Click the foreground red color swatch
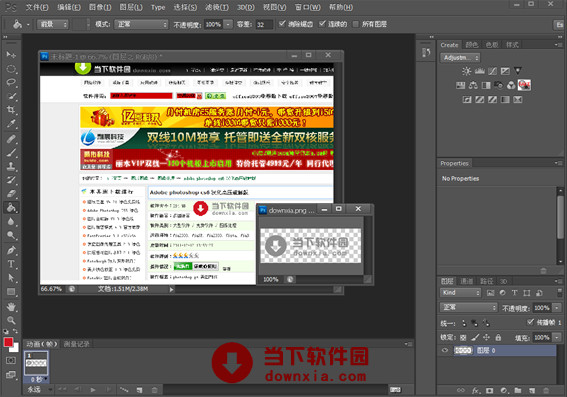Screen dimensions: 567x397 (8, 342)
